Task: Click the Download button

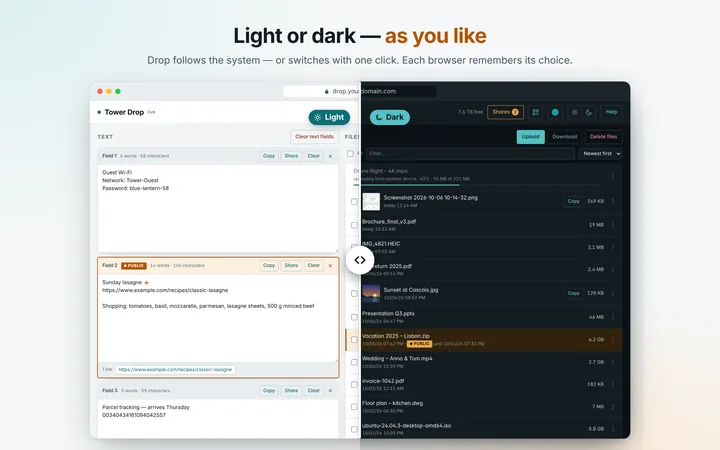Action: coord(564,136)
